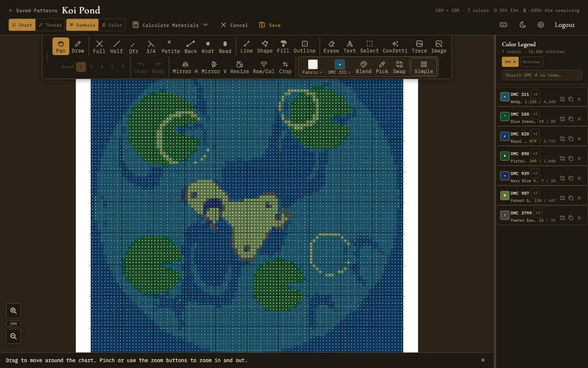Select the Confetti tool
The height and width of the screenshot is (368, 588).
pyautogui.click(x=395, y=46)
